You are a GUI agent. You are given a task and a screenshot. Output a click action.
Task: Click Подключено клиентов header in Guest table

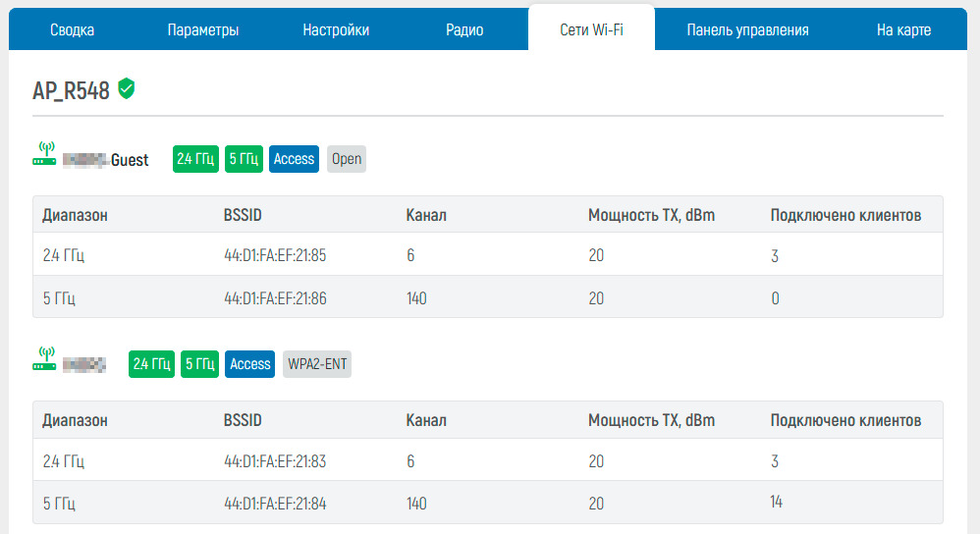tap(845, 215)
